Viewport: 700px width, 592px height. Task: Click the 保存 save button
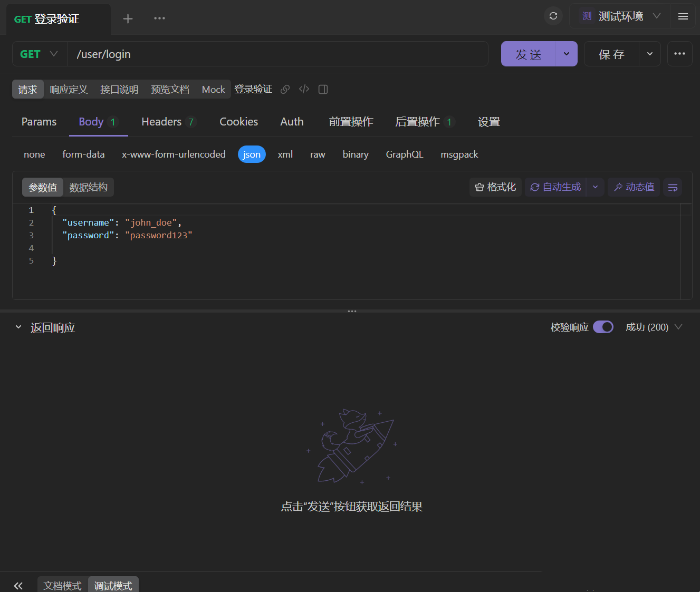pyautogui.click(x=612, y=54)
